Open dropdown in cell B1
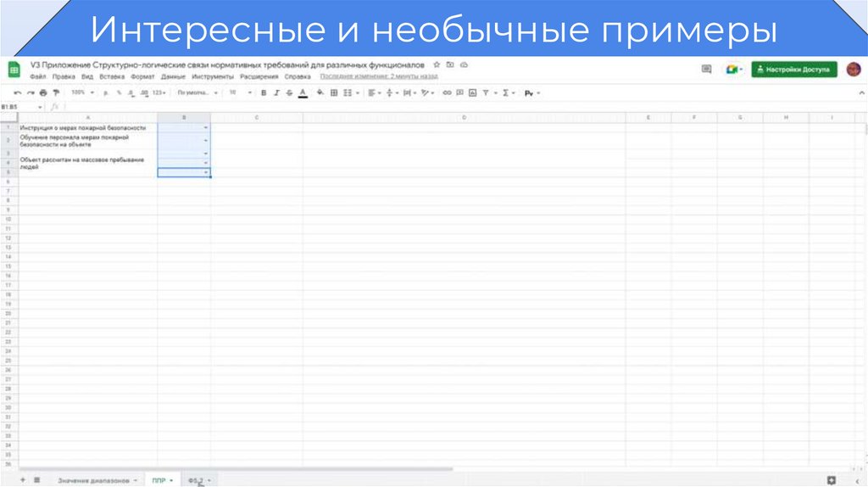 [x=205, y=128]
